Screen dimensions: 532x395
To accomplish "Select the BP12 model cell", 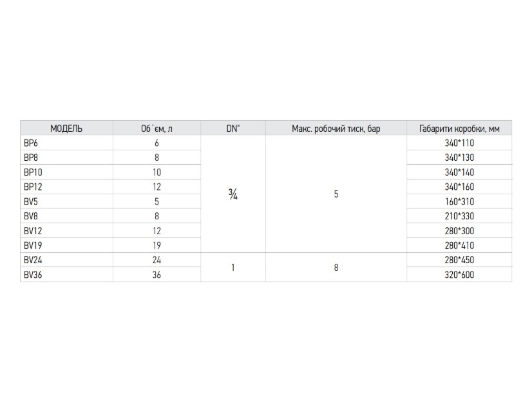I will [66, 187].
